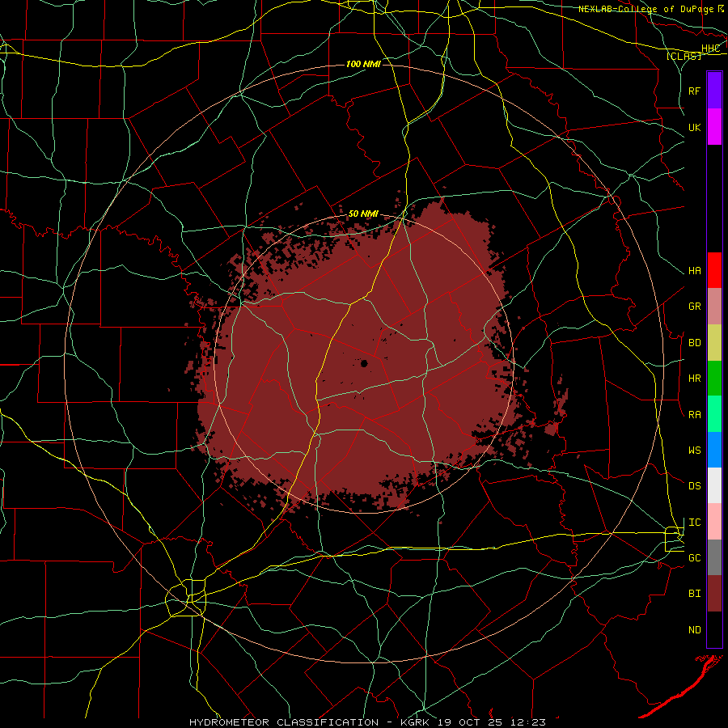This screenshot has height=728, width=728.
Task: Click the pink GR legend color swatch
Action: point(714,306)
